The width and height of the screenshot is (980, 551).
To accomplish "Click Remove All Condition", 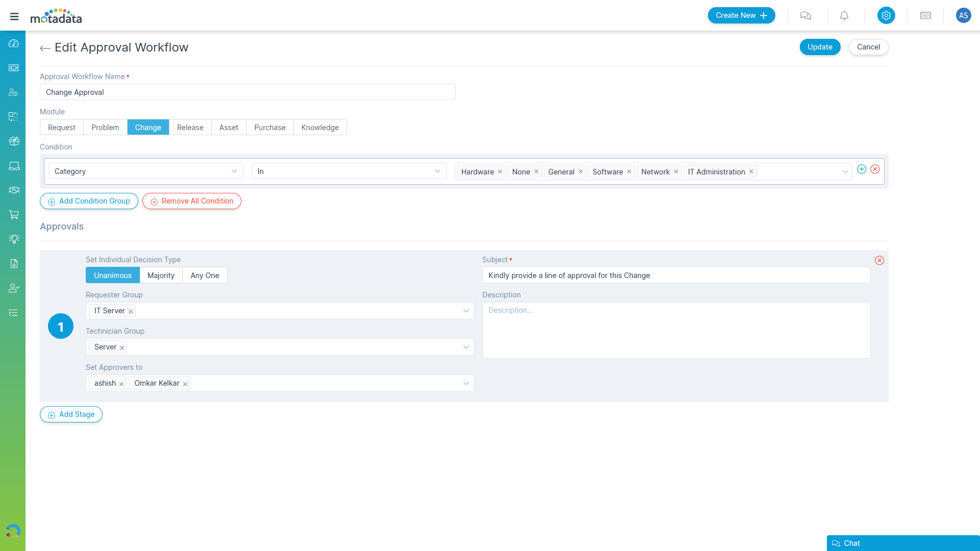I will point(192,201).
